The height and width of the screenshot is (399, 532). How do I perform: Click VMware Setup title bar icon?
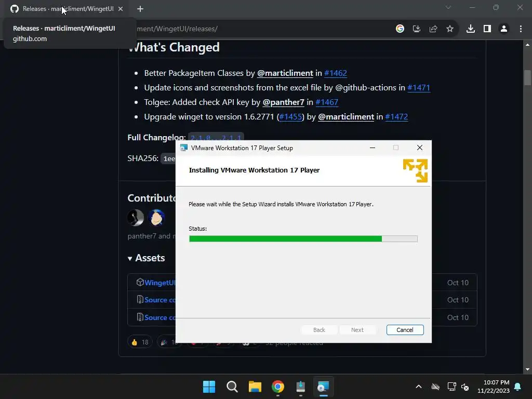[183, 148]
